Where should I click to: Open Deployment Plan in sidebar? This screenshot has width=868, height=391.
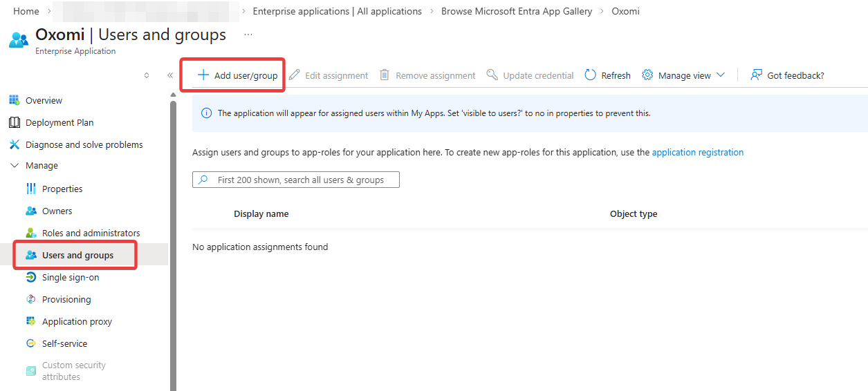tap(59, 122)
